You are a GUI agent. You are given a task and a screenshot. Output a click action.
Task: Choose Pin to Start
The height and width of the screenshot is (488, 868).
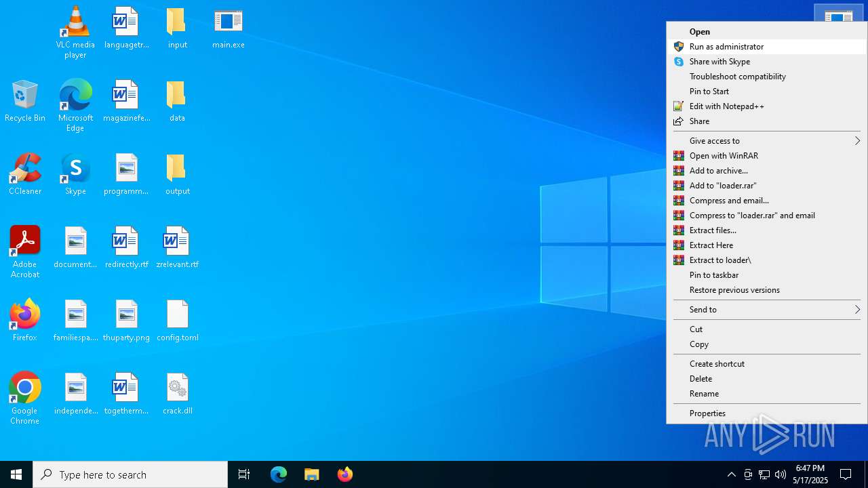coord(766,91)
